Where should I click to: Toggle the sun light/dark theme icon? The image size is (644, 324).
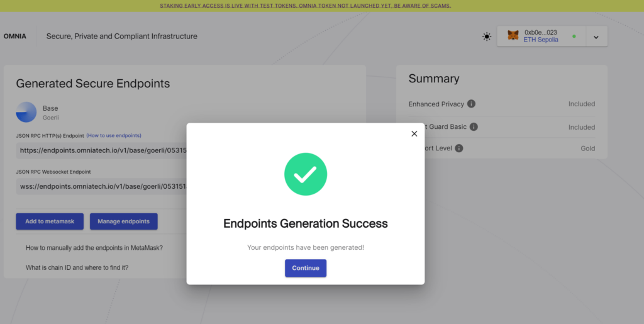click(x=487, y=36)
